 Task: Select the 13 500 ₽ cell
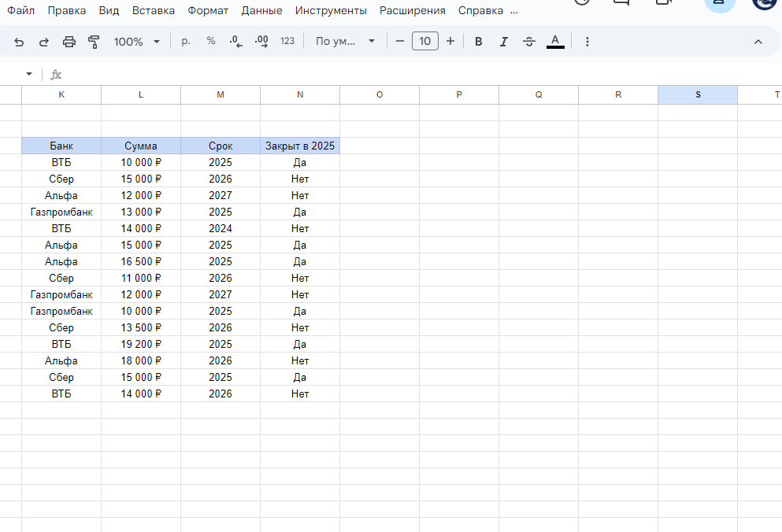click(141, 328)
